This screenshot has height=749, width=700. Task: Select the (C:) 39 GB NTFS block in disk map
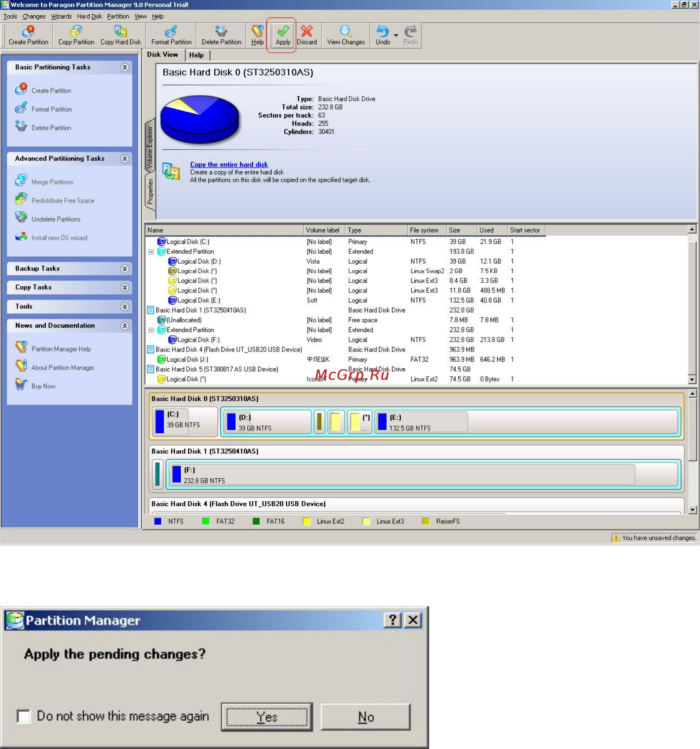(185, 421)
